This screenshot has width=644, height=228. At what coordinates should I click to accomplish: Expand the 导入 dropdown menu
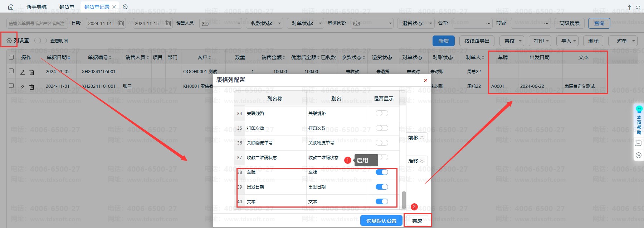569,41
